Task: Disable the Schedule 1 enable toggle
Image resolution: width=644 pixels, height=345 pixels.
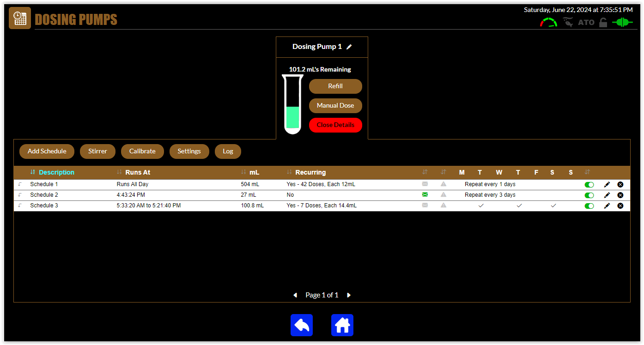Action: tap(589, 184)
